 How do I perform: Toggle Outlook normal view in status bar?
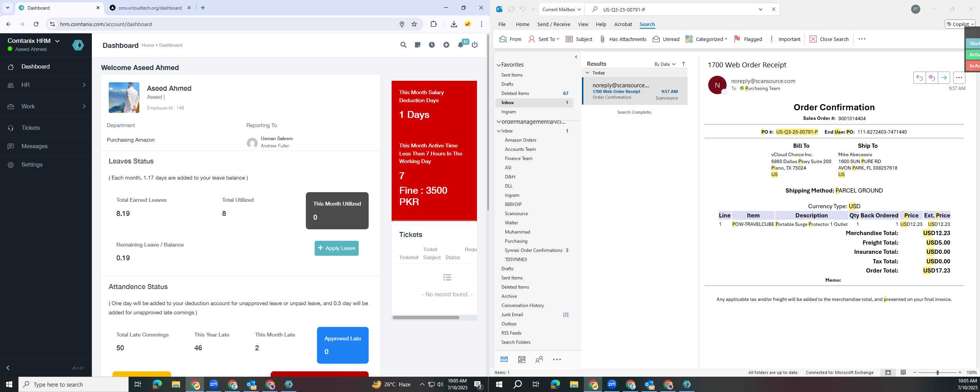pyautogui.click(x=888, y=372)
